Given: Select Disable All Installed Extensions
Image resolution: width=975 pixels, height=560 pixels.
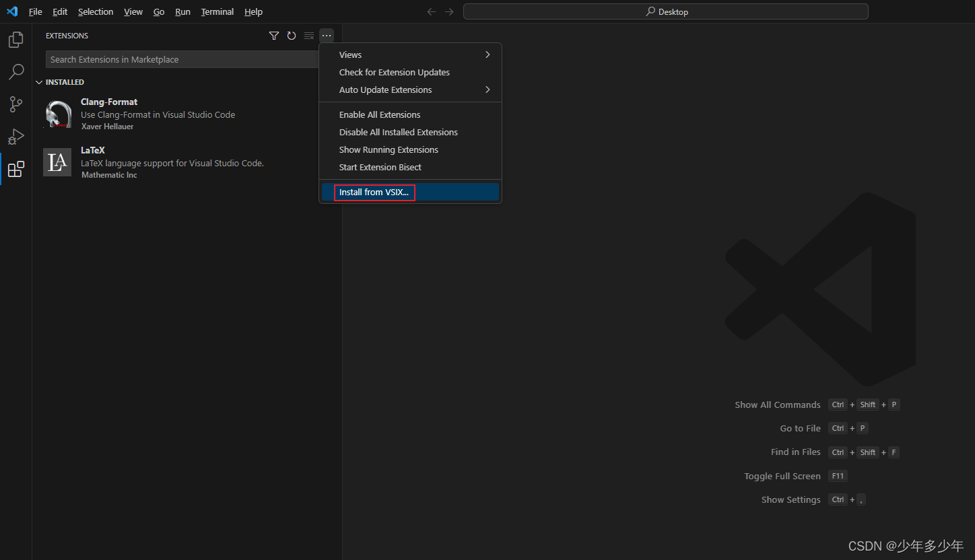Looking at the screenshot, I should pyautogui.click(x=410, y=132).
